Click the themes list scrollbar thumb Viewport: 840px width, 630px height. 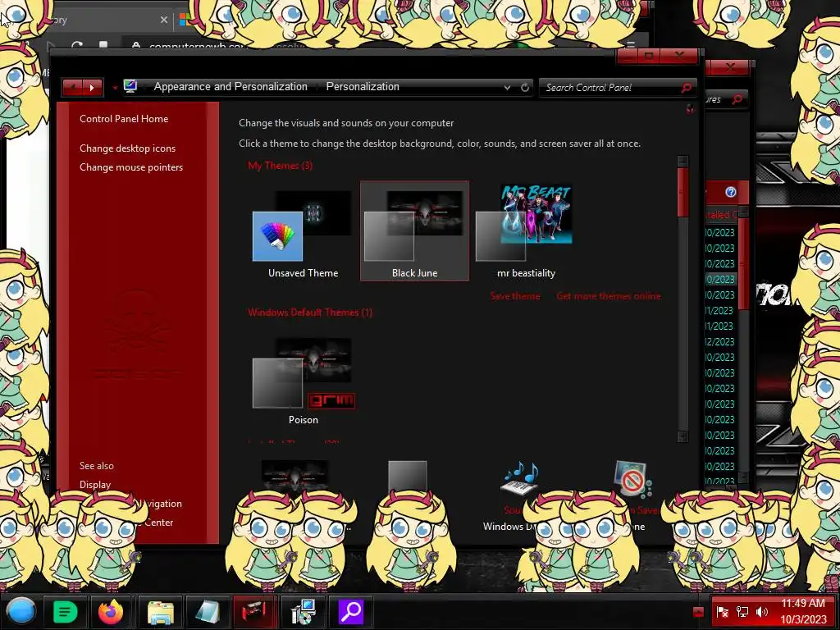pos(682,193)
